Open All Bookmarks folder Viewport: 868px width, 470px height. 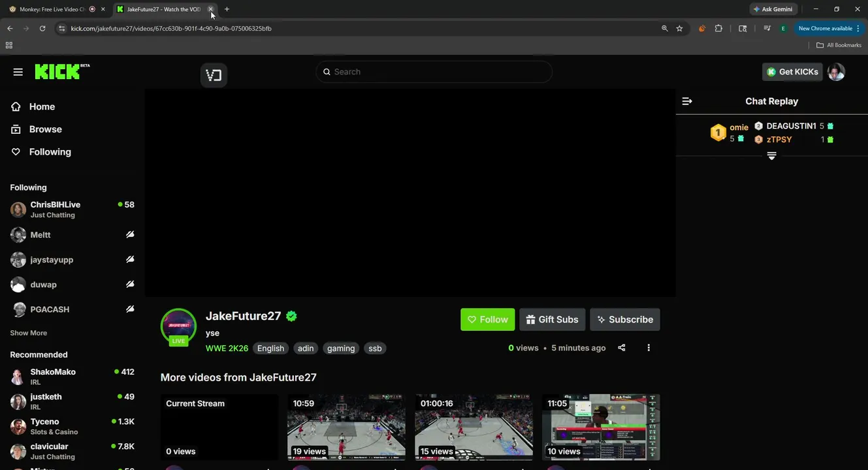tap(839, 45)
